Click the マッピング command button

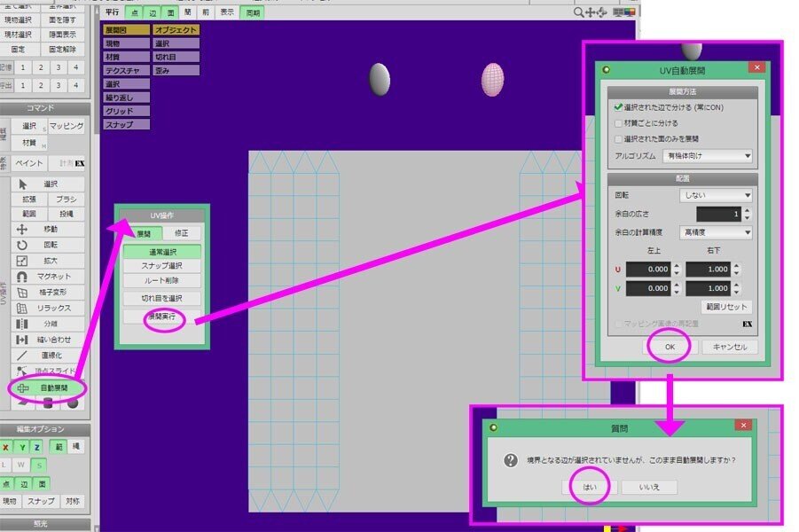67,126
